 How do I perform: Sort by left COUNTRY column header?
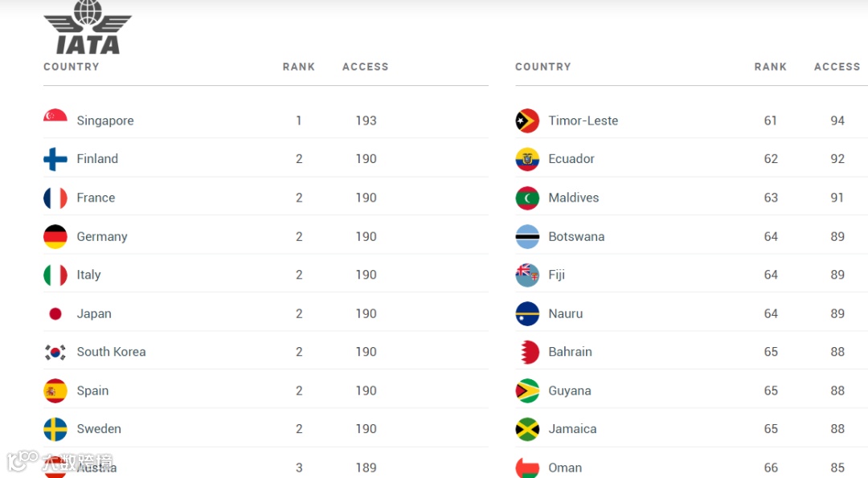click(x=72, y=67)
